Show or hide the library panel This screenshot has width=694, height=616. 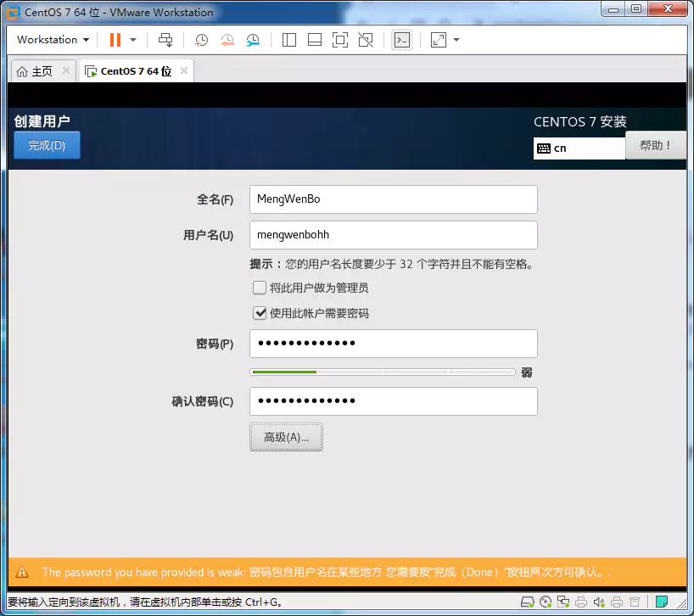click(288, 40)
